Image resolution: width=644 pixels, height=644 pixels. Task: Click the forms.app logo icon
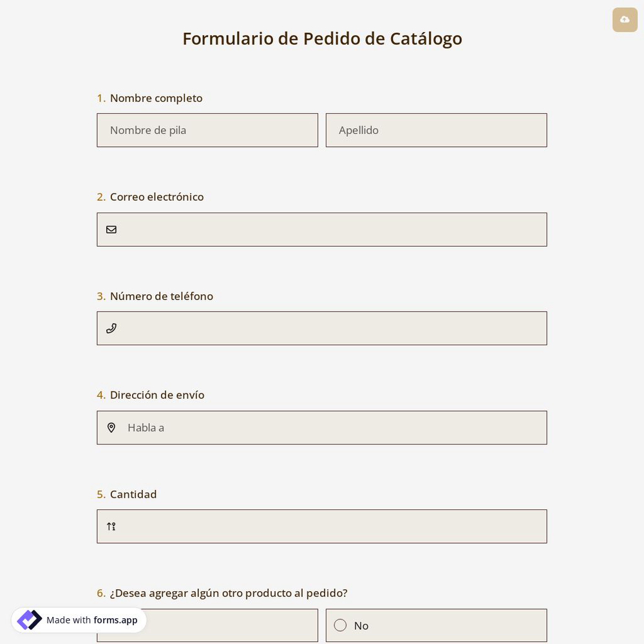coord(30,620)
